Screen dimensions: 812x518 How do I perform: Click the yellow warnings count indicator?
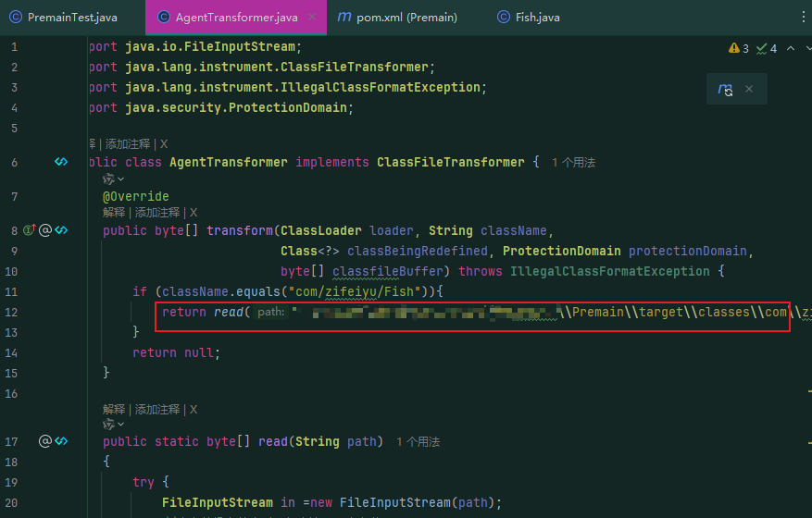click(738, 49)
